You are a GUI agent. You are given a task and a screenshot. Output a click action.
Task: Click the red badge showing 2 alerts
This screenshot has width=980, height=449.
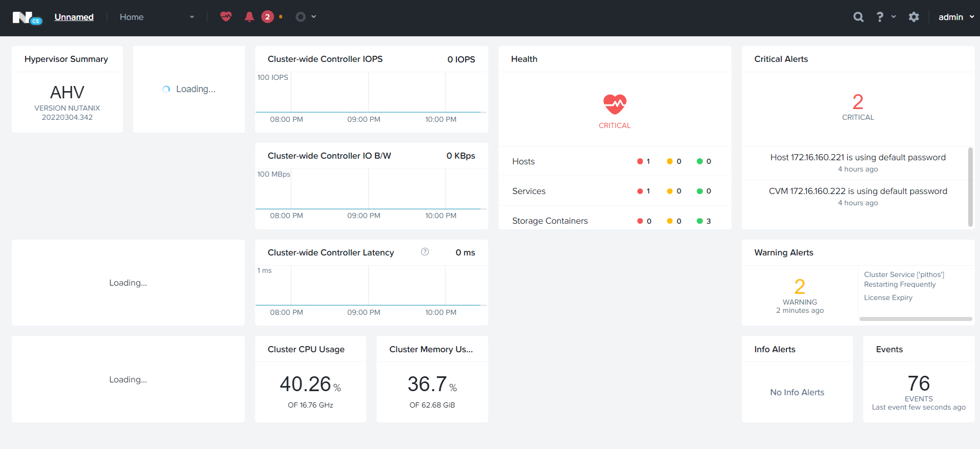267,17
